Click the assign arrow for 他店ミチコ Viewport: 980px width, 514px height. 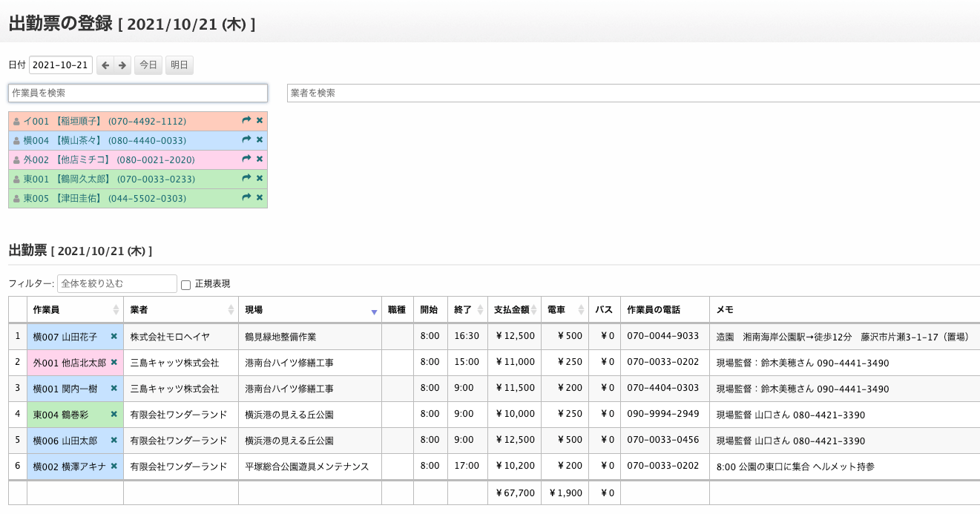click(x=246, y=159)
